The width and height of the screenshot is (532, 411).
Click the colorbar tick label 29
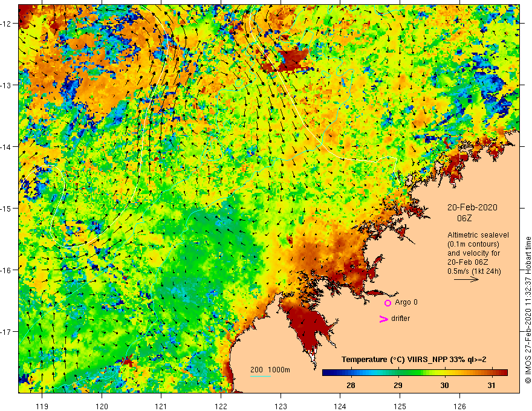coord(398,385)
